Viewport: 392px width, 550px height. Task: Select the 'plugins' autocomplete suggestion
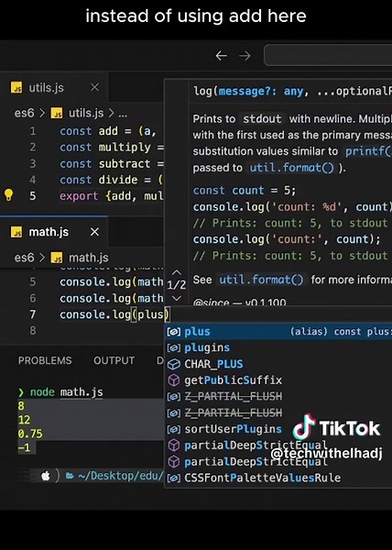[278, 347]
